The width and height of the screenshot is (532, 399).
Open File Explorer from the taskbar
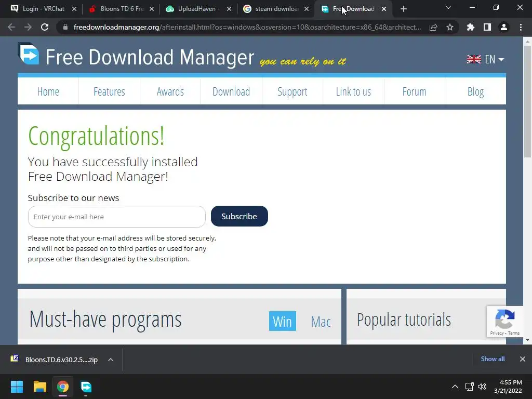pos(39,387)
